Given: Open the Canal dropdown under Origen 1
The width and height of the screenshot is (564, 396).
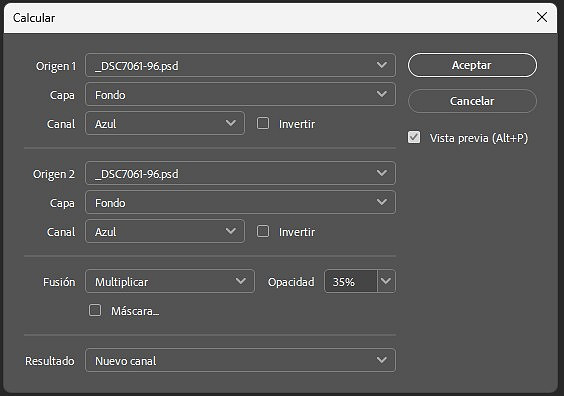Looking at the screenshot, I should click(165, 123).
